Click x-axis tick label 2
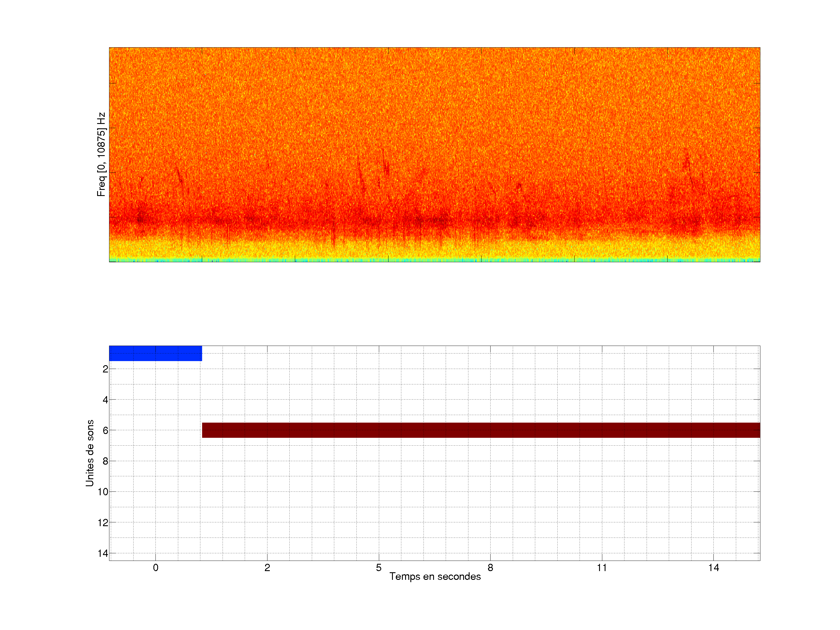This screenshot has height=630, width=840. tap(267, 568)
